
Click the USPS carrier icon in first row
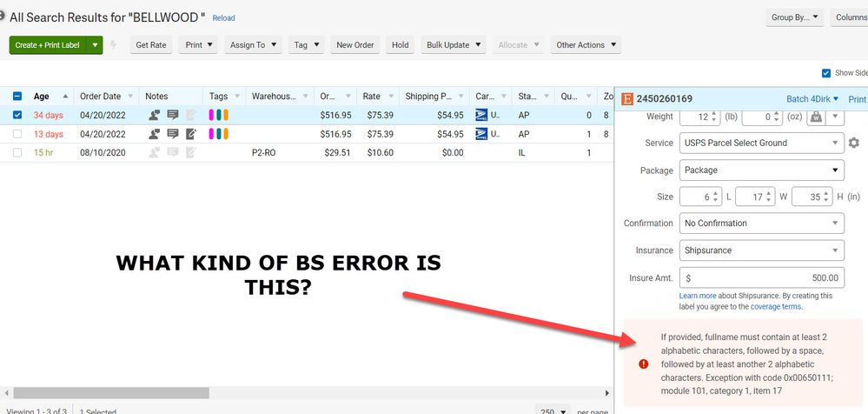click(x=482, y=115)
